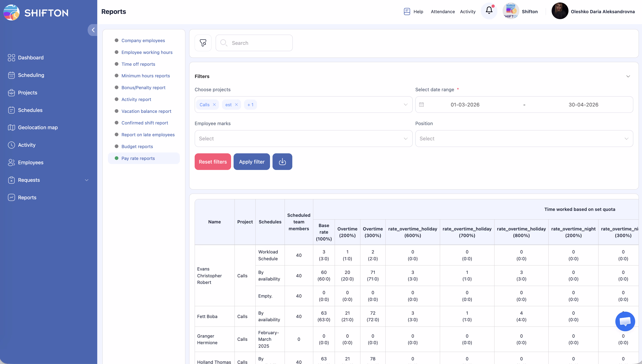Screen dimensions: 642x364
Task: Click the download report icon button
Action: pyautogui.click(x=282, y=162)
